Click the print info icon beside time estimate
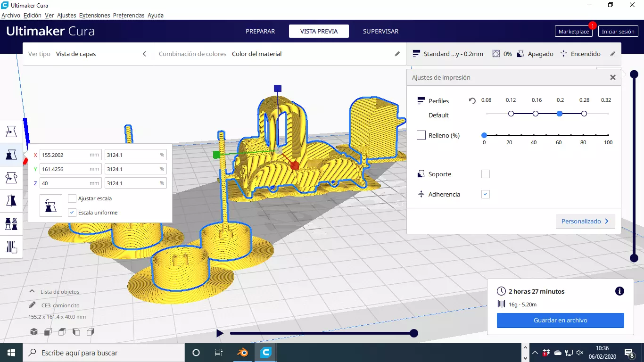 (x=619, y=291)
